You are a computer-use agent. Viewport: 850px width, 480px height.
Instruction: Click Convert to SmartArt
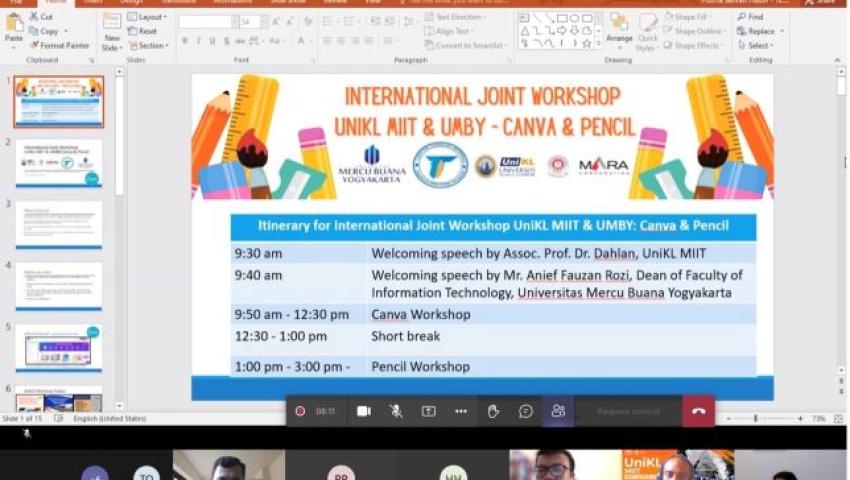pos(465,46)
